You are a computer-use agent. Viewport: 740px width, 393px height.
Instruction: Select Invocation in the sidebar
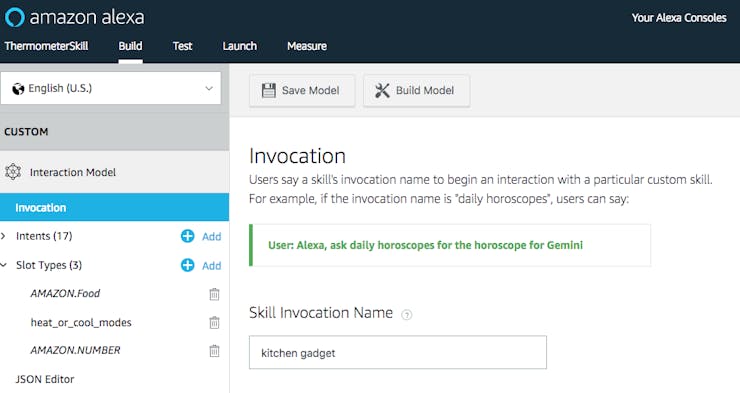(x=114, y=208)
